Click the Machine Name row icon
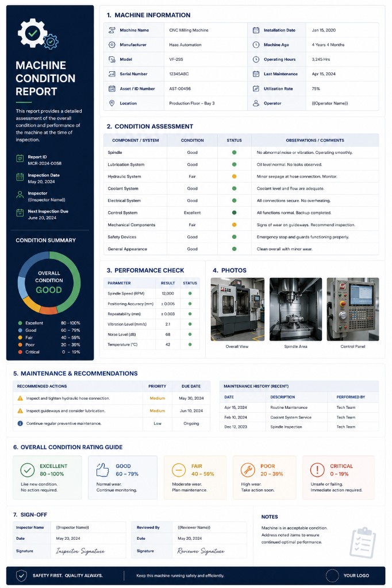This screenshot has height=588, width=392. [112, 30]
